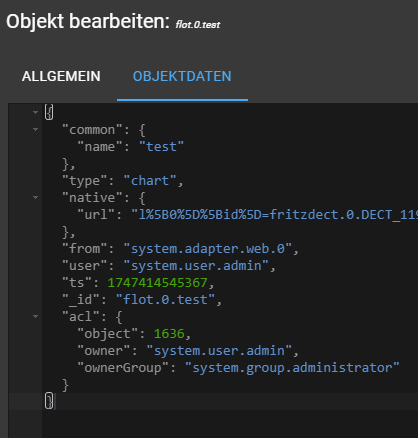Click the ts number 1747414545367
Viewport: 418px width, 438px height.
pyautogui.click(x=157, y=283)
